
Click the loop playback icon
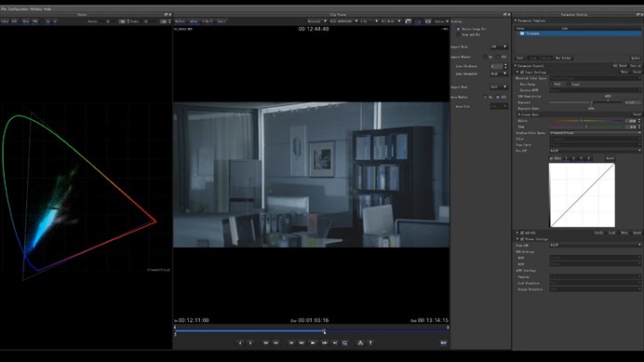click(344, 342)
